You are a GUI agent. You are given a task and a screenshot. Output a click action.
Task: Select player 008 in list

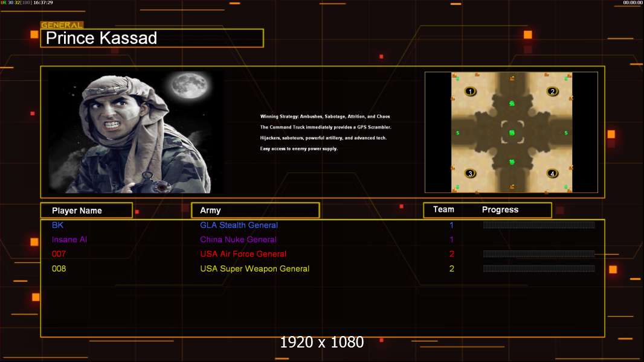click(59, 268)
